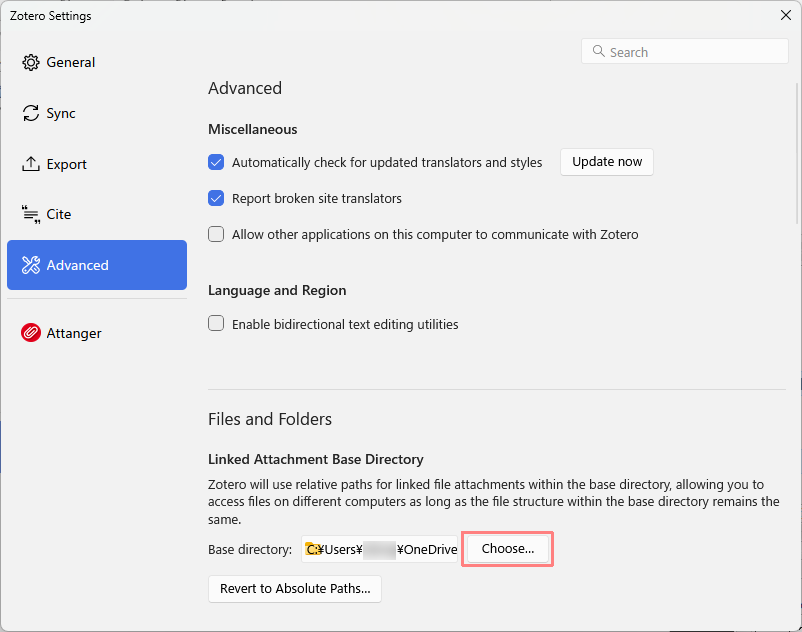The image size is (802, 632).
Task: Click Revert to Absolute Paths... button
Action: (x=294, y=589)
